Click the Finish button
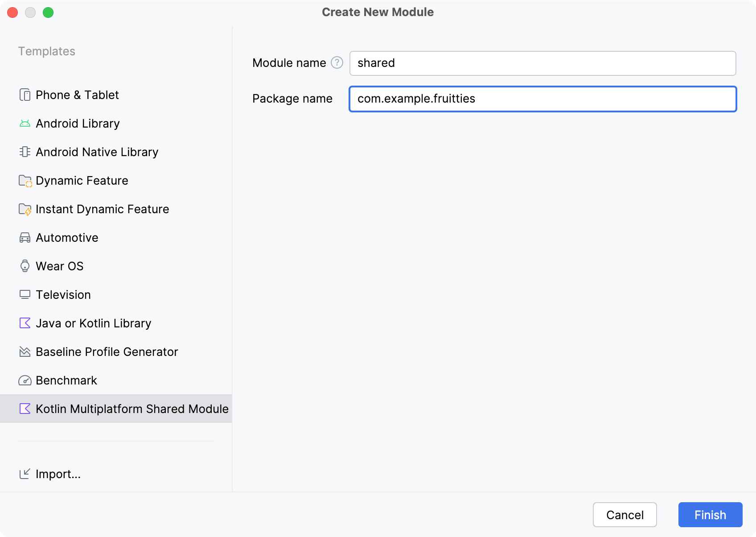 (710, 515)
